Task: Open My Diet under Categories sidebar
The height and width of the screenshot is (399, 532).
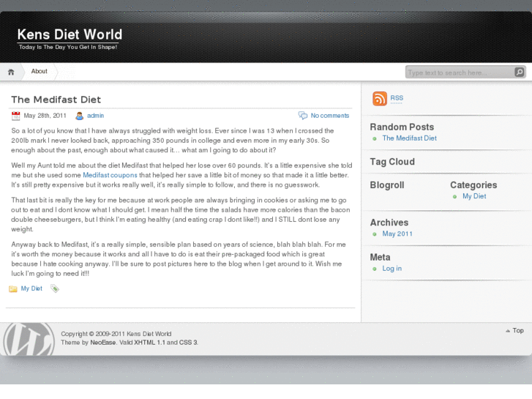Action: click(x=474, y=196)
